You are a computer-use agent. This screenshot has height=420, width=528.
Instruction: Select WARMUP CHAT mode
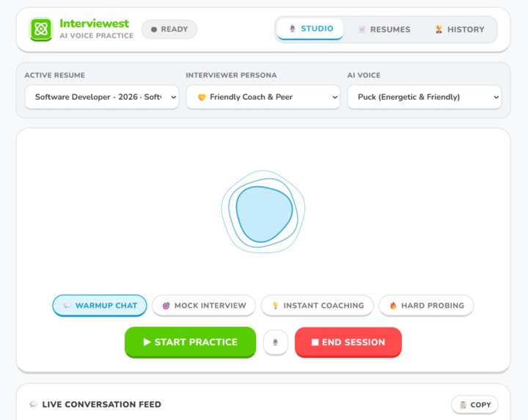click(100, 306)
